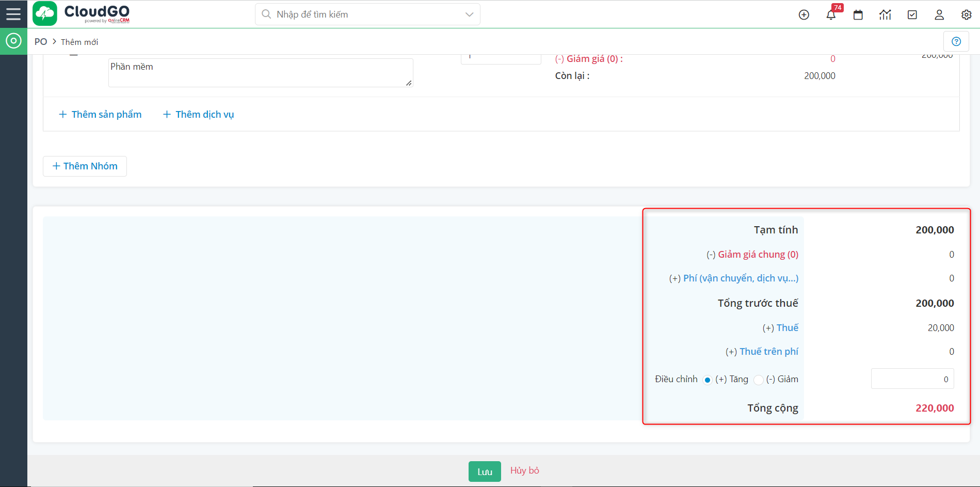Open the notifications bell
Image resolution: width=980 pixels, height=487 pixels.
(x=831, y=15)
